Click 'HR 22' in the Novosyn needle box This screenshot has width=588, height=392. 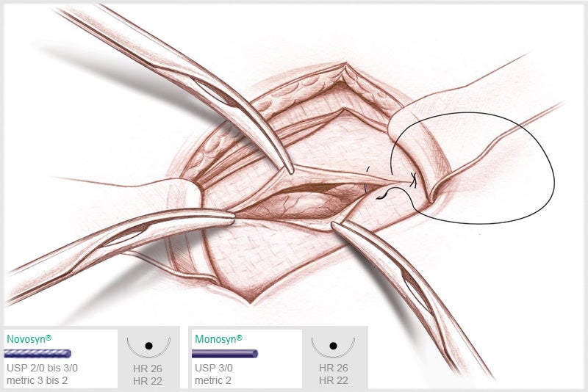[x=148, y=381]
